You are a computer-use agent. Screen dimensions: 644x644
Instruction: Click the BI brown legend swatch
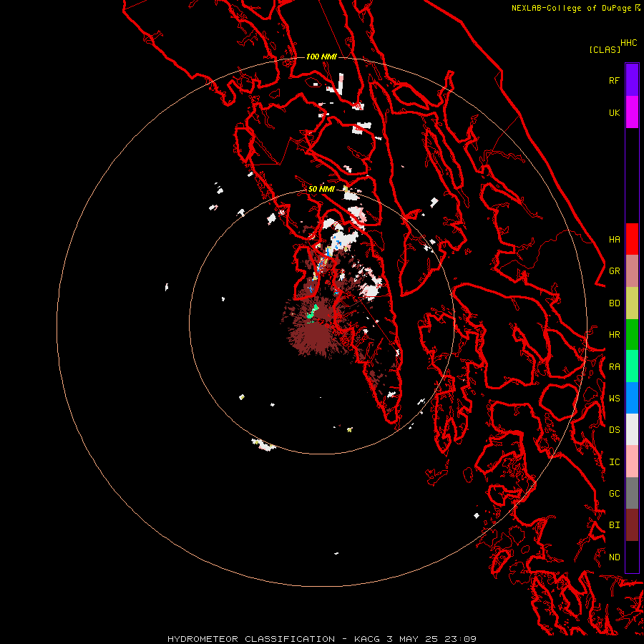pyautogui.click(x=632, y=525)
